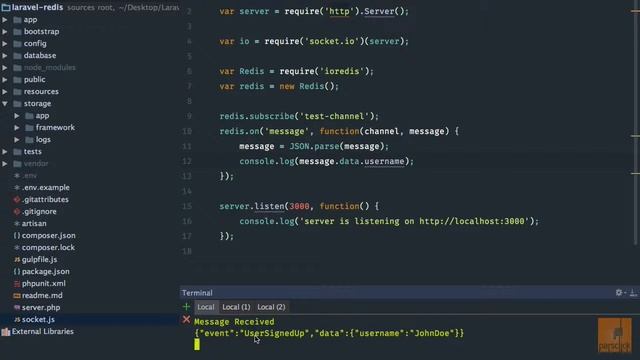Hide the Terminal panel
This screenshot has height=360, width=640.
[633, 293]
